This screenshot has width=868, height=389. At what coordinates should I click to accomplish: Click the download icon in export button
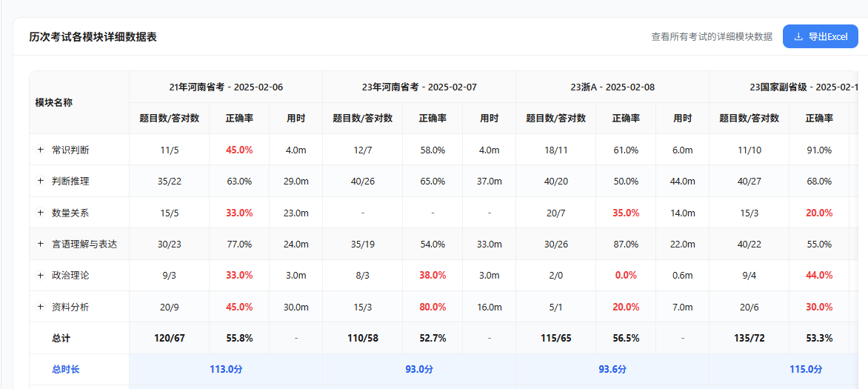tap(798, 36)
